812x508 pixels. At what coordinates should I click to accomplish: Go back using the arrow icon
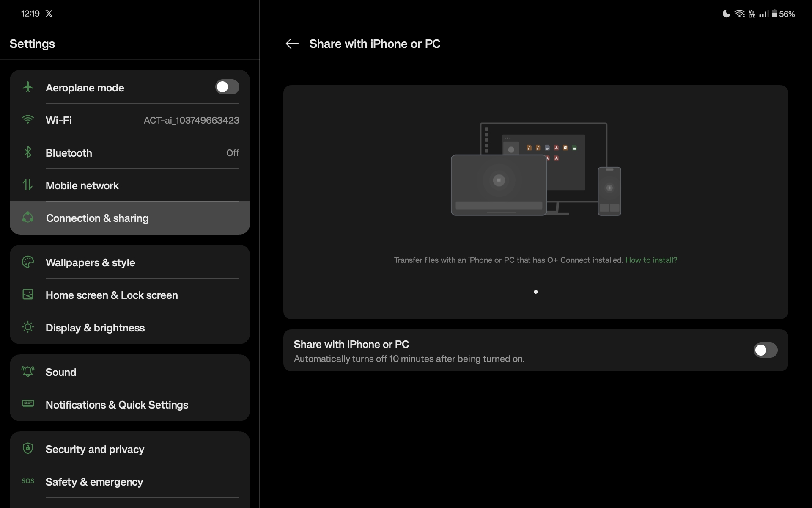point(292,44)
